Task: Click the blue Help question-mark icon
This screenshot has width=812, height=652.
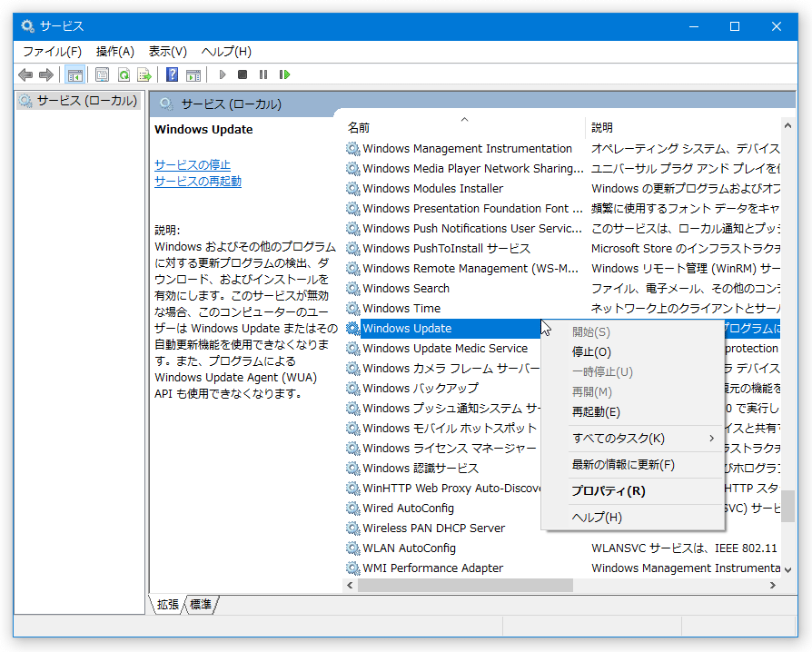Action: coord(172,75)
